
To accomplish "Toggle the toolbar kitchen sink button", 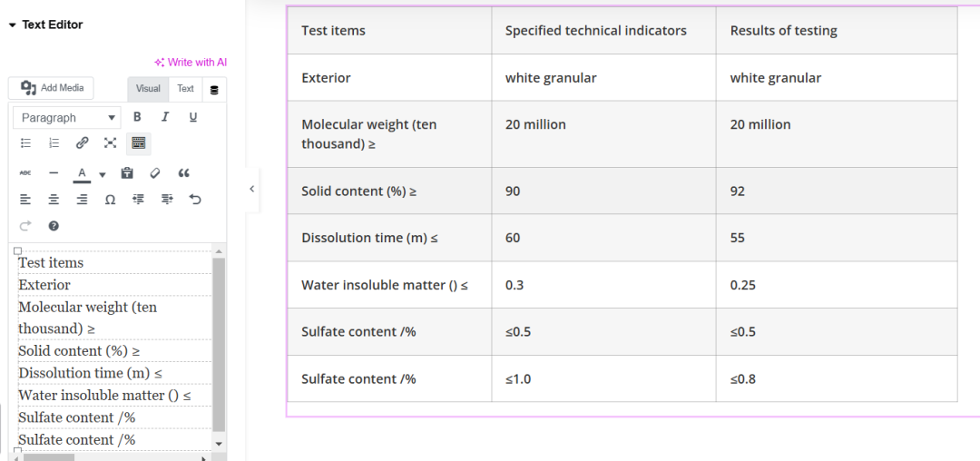I will click(138, 143).
